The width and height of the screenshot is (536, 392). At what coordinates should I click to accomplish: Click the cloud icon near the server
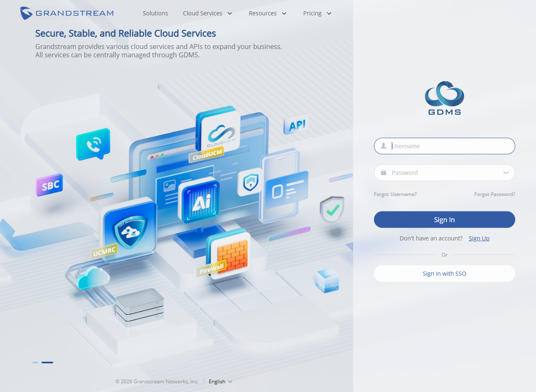[93, 277]
